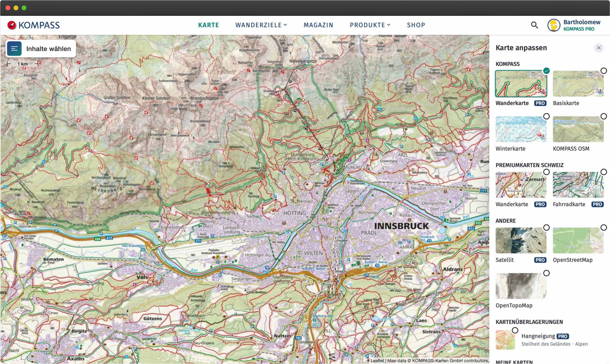This screenshot has width=610, height=364.
Task: Open the Leaflet attribution link
Action: click(x=377, y=360)
